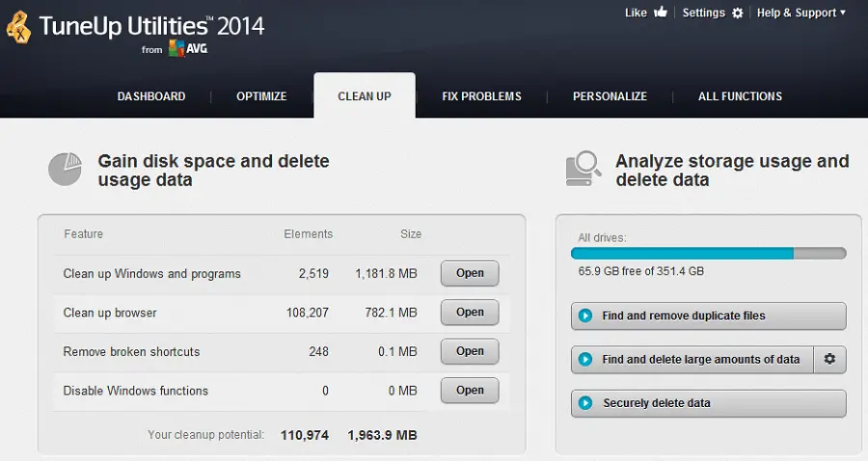Click the 782.1 MB size value

point(391,312)
